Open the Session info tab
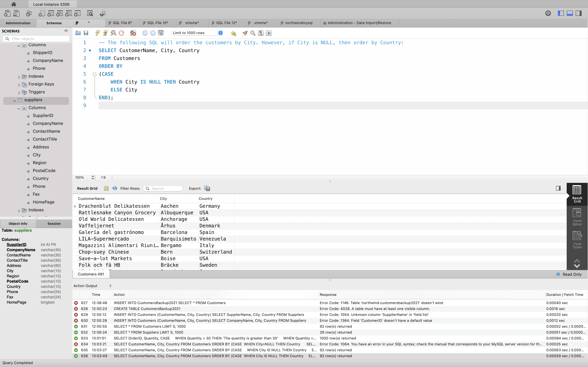This screenshot has width=588, height=367. point(54,223)
